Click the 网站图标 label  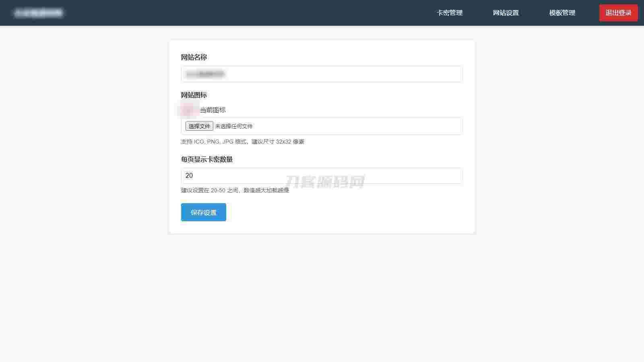coord(194,95)
